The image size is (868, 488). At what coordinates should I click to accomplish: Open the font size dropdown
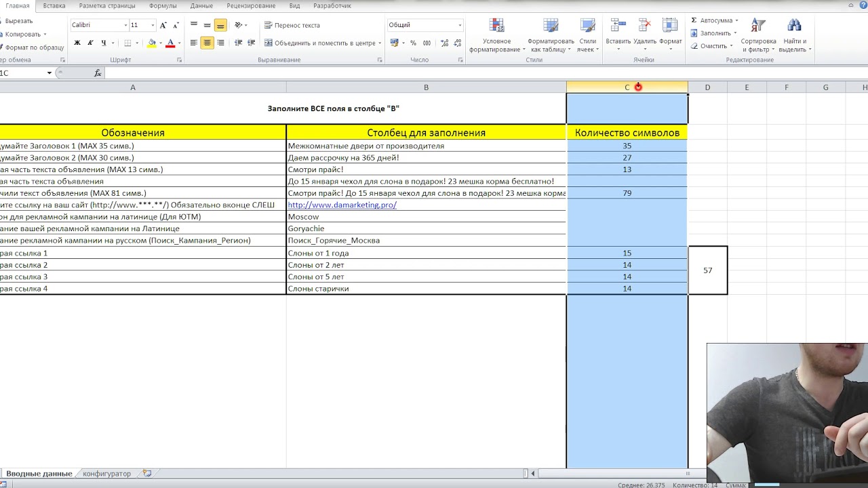click(x=153, y=25)
